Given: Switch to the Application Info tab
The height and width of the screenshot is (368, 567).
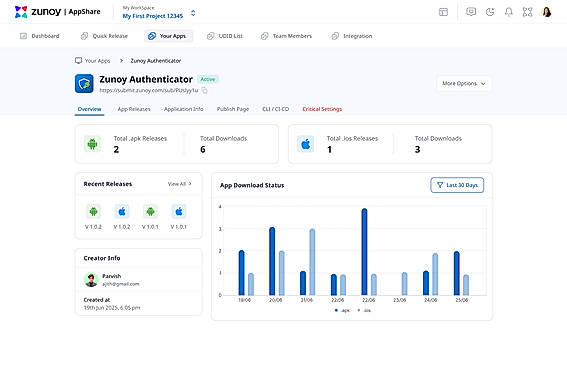Looking at the screenshot, I should [184, 109].
